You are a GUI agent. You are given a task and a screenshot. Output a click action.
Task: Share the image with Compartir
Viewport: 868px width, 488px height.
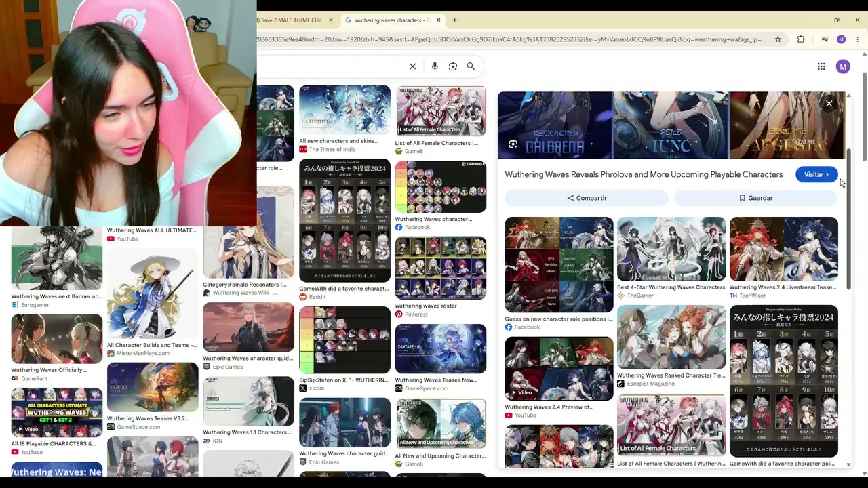[587, 198]
